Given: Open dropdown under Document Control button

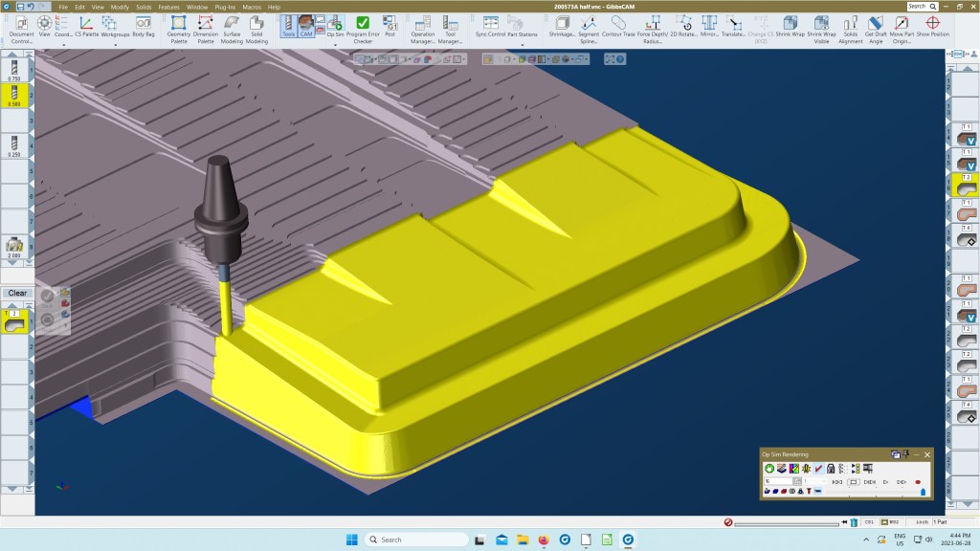Looking at the screenshot, I should (x=21, y=44).
